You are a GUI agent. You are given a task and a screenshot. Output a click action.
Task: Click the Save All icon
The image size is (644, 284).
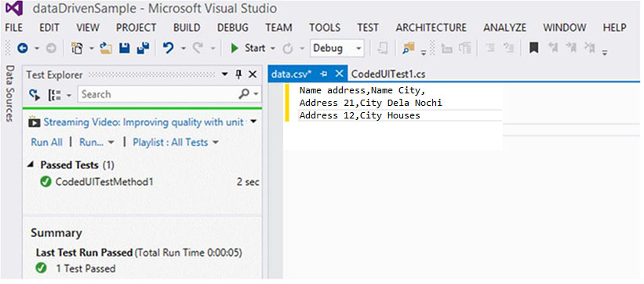pos(143,48)
